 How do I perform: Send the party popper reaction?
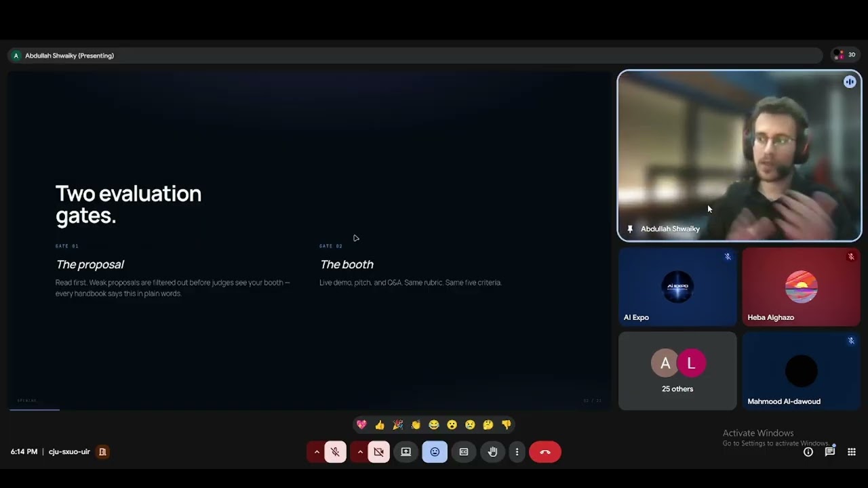pos(397,425)
